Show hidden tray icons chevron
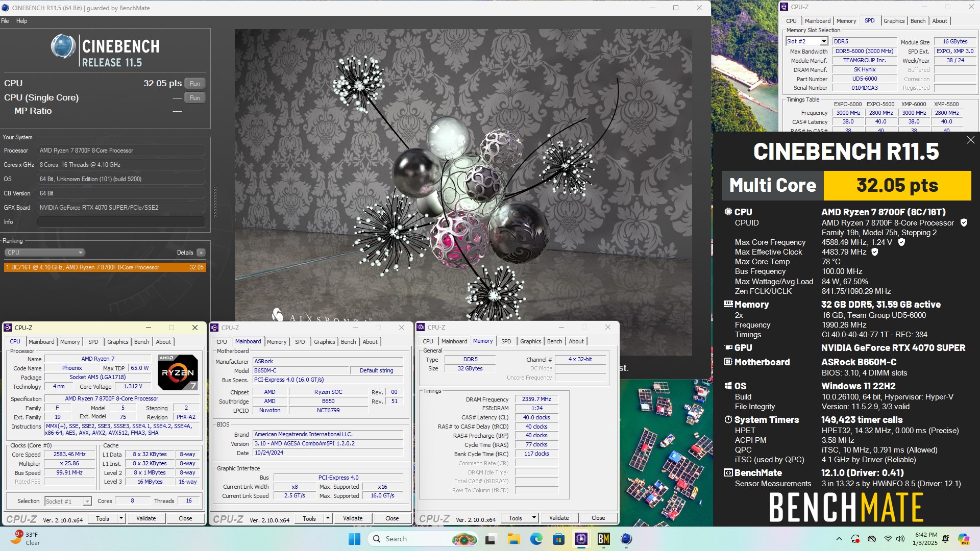This screenshot has height=551, width=980. pyautogui.click(x=839, y=539)
